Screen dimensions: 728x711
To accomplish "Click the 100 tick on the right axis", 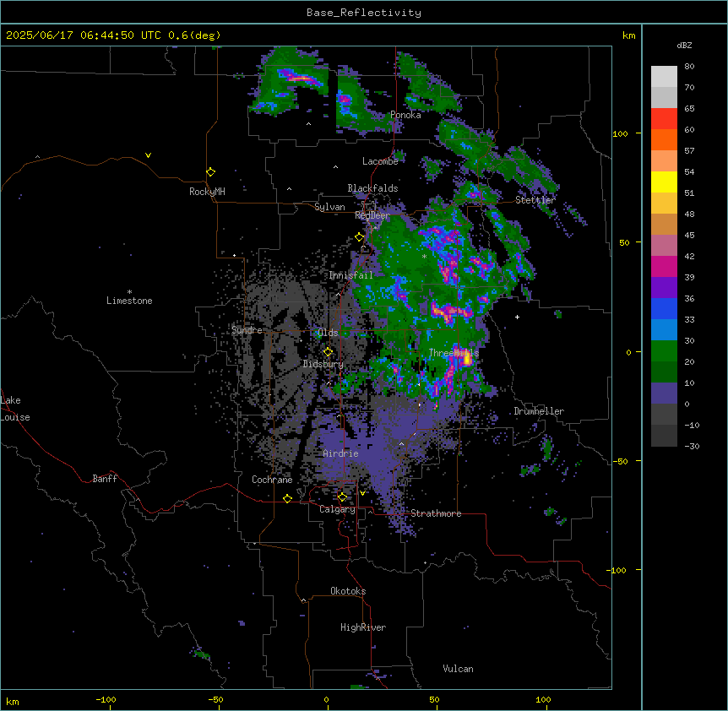I will pos(620,133).
